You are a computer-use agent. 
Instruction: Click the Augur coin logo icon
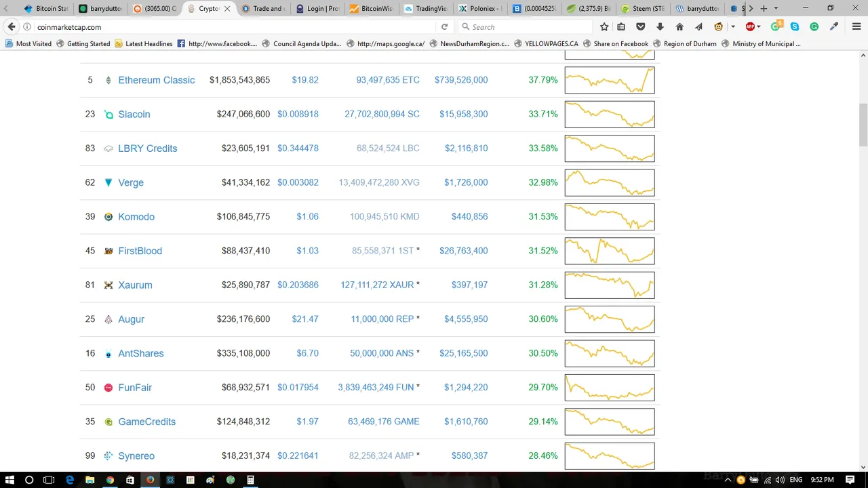[x=108, y=319]
